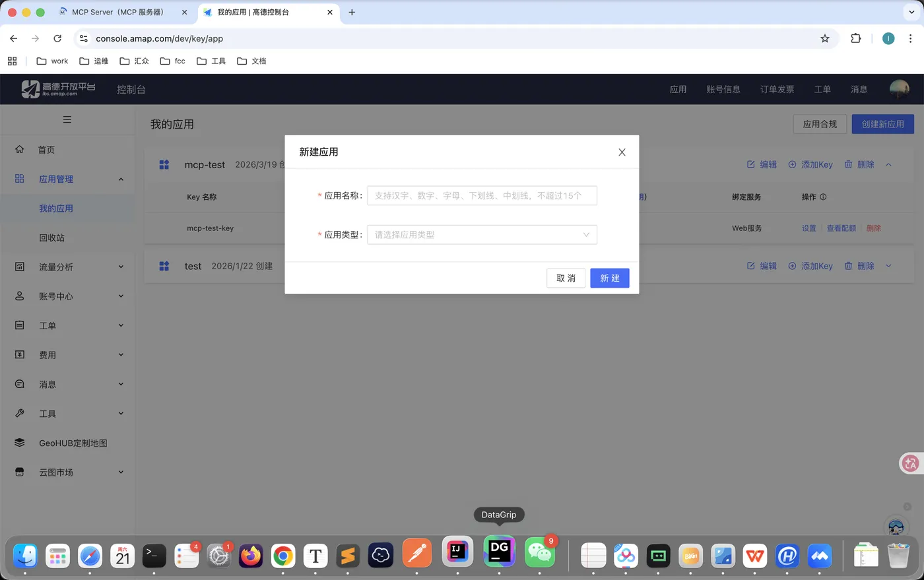924x580 pixels.
Task: Click the 操作 info icon in key table
Action: (x=822, y=197)
